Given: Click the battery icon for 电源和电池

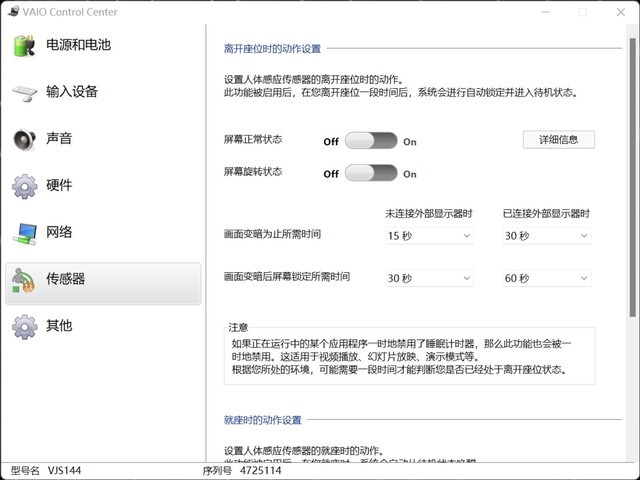Looking at the screenshot, I should (x=24, y=45).
